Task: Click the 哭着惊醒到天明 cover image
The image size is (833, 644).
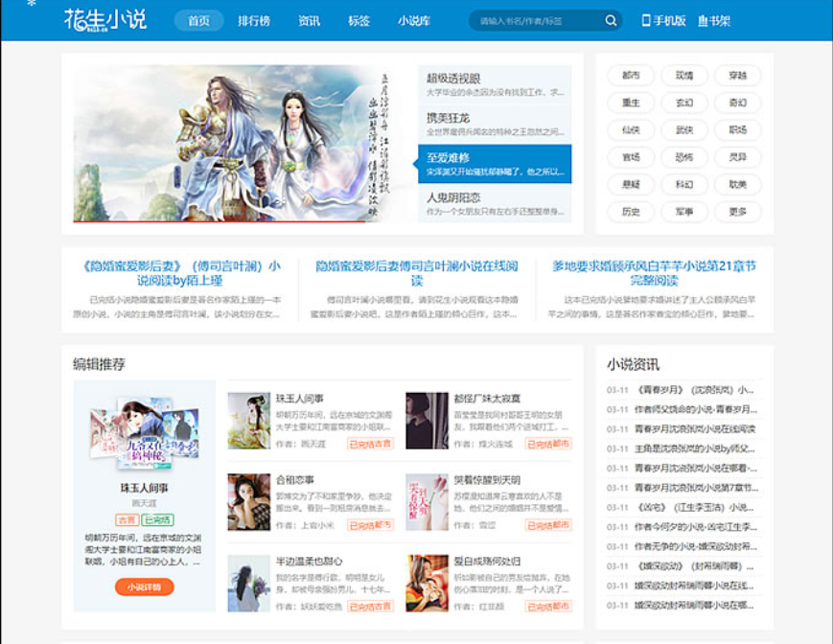Action: point(427,501)
